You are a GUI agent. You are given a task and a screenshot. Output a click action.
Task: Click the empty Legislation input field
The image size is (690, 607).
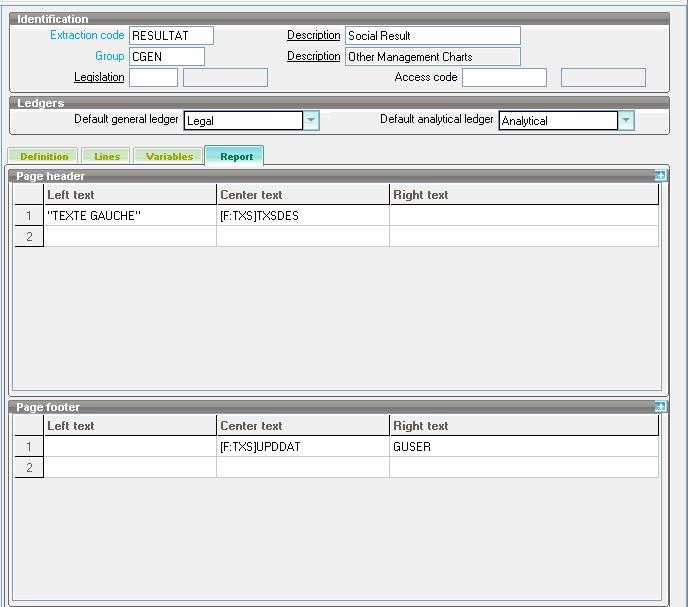pos(153,78)
